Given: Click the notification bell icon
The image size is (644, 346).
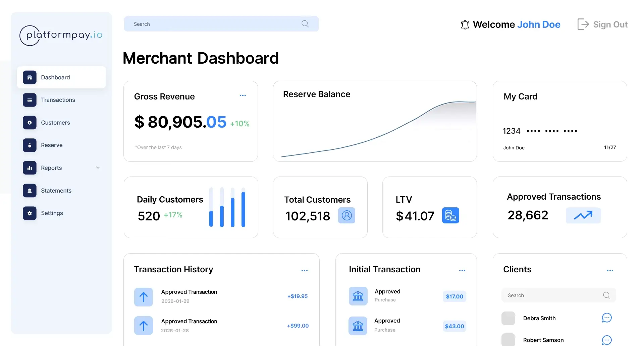Looking at the screenshot, I should click(465, 24).
